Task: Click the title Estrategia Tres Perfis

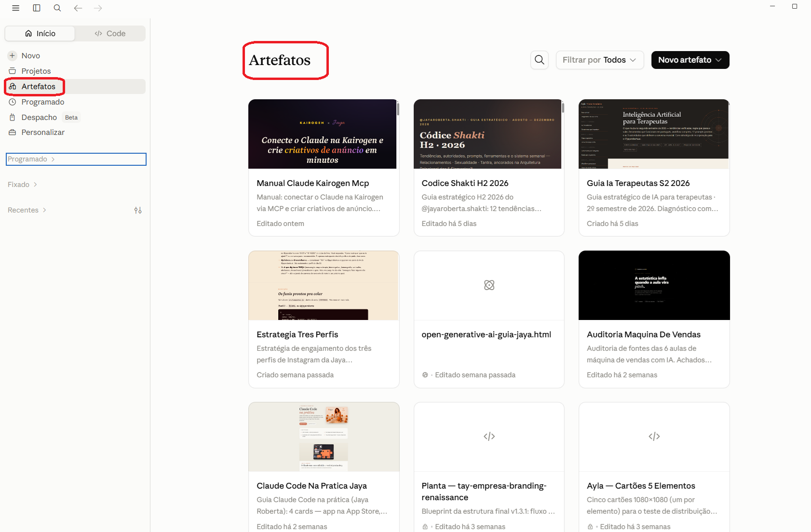Action: 297,334
